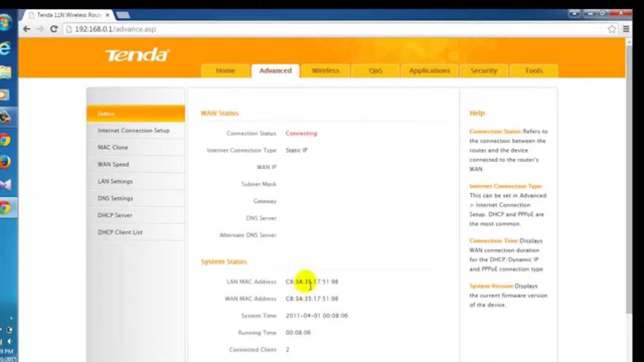
Task: Click the scrollbar up arrow
Action: coord(629,42)
